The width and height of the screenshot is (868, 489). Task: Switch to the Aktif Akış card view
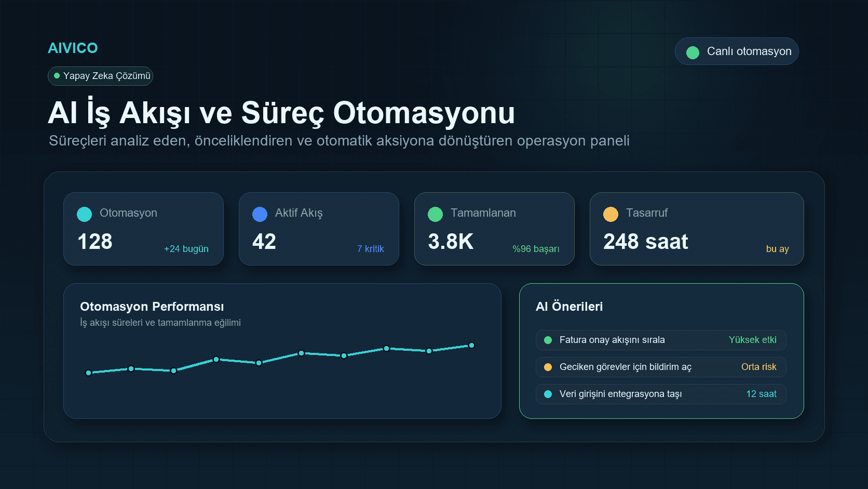[x=319, y=229]
